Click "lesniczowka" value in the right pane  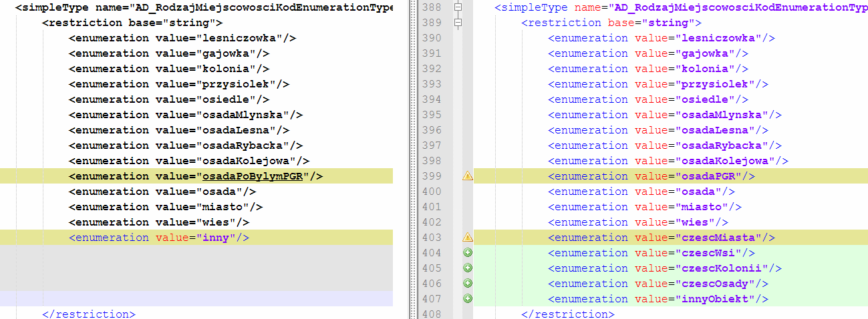[718, 38]
